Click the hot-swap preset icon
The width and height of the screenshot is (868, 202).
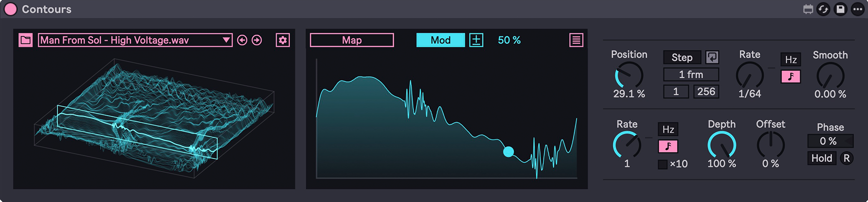pos(824,9)
